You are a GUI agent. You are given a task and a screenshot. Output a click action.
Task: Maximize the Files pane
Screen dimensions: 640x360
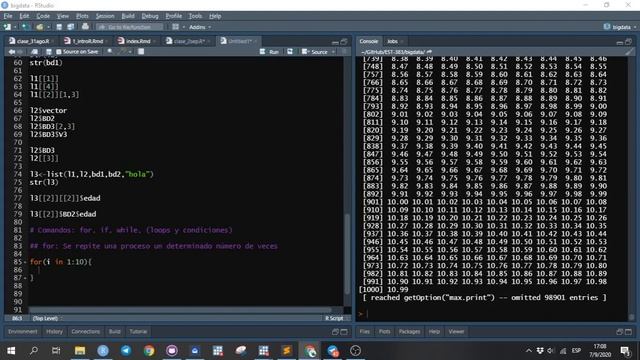(629, 332)
